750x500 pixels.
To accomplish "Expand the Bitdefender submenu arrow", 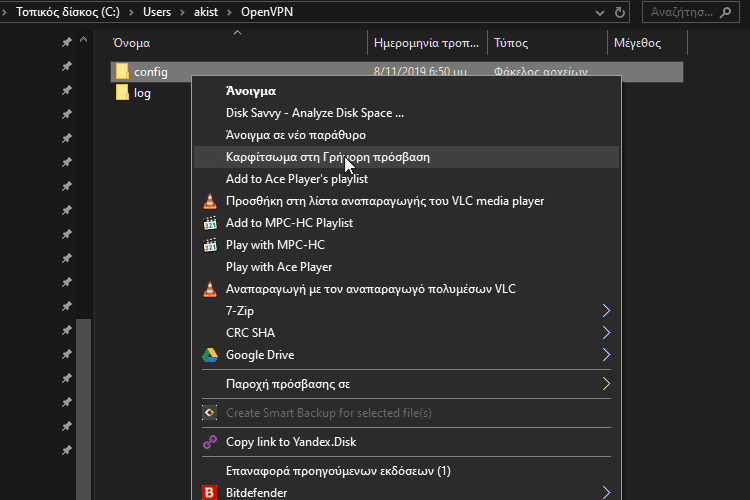I will pos(606,493).
